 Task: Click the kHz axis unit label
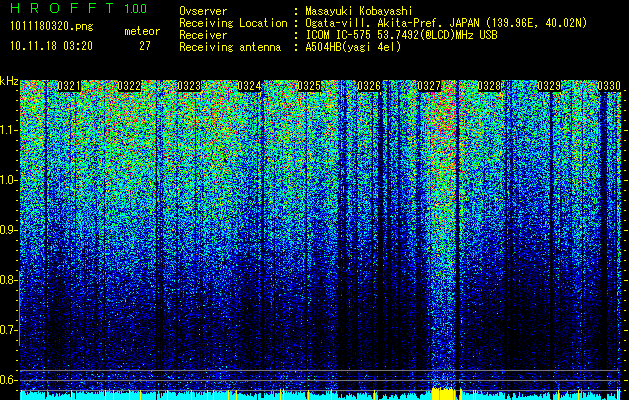pos(9,81)
